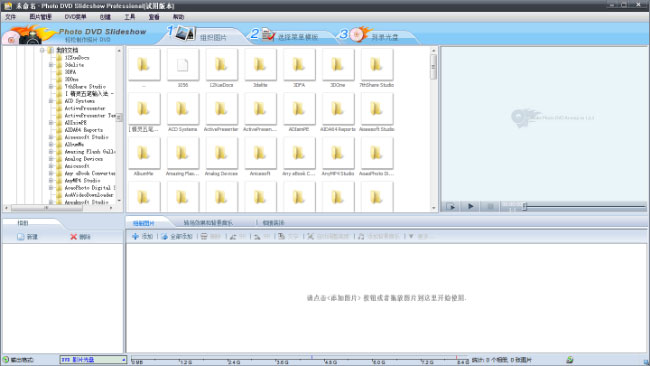The width and height of the screenshot is (650, 366).
Task: Click the red X 删除 icon under album tab
Action: tap(73, 237)
